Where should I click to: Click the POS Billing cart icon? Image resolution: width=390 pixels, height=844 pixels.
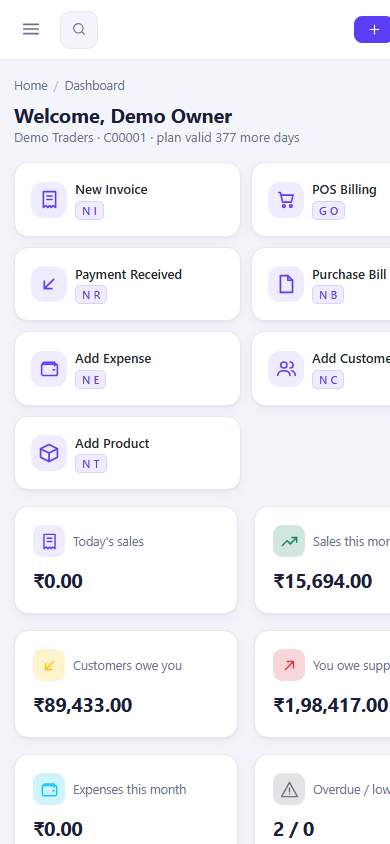286,200
